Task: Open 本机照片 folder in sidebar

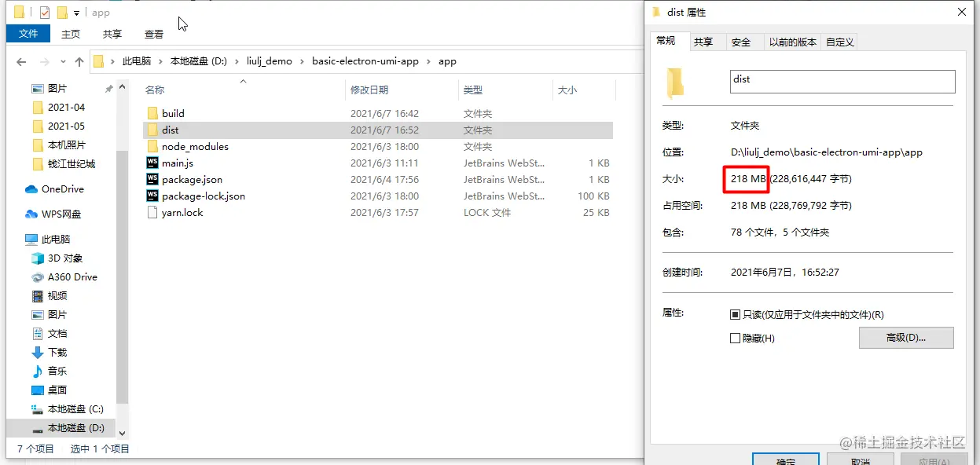Action: pos(67,145)
